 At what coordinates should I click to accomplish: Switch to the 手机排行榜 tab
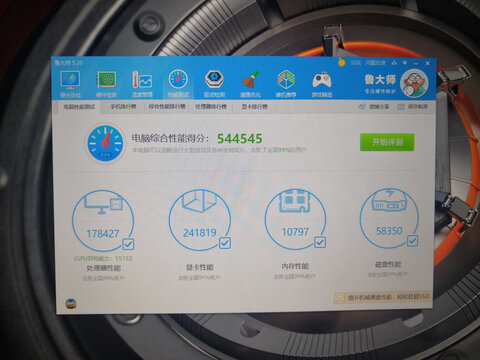[123, 107]
